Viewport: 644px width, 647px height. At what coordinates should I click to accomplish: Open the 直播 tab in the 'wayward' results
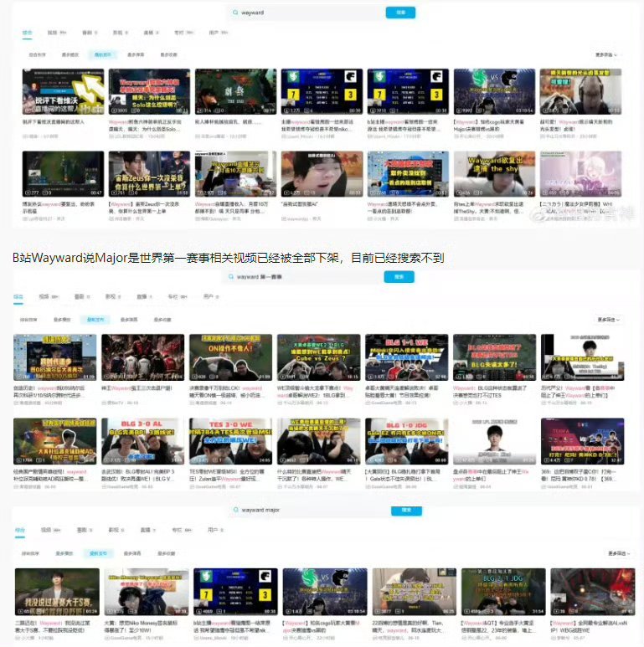pyautogui.click(x=151, y=33)
